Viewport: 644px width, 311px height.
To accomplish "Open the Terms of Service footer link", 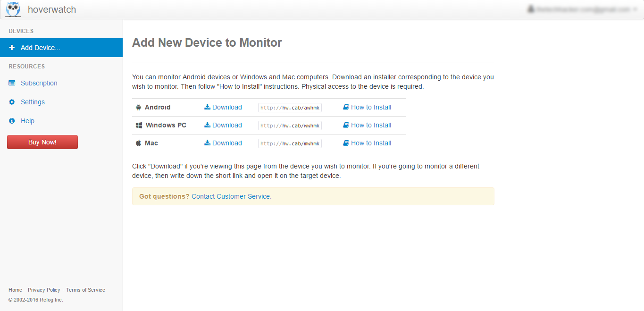I will point(85,290).
